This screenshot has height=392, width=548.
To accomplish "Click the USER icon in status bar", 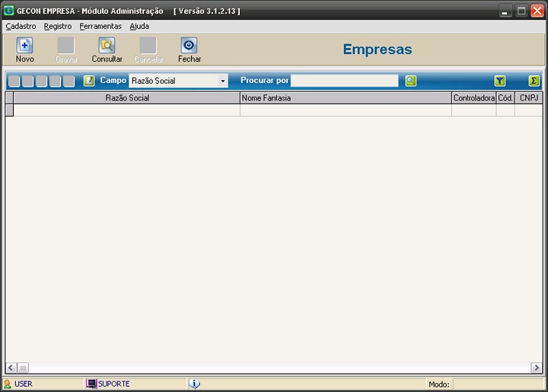I will (8, 384).
